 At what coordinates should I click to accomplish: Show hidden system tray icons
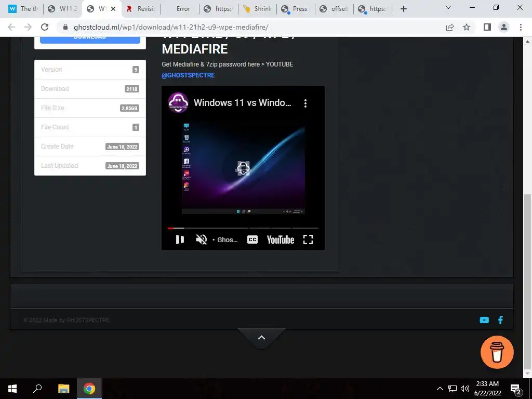(440, 389)
